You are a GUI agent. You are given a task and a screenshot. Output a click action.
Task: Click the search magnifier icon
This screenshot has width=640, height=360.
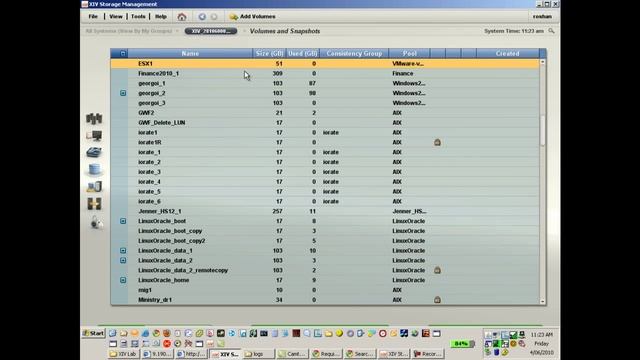[551, 31]
